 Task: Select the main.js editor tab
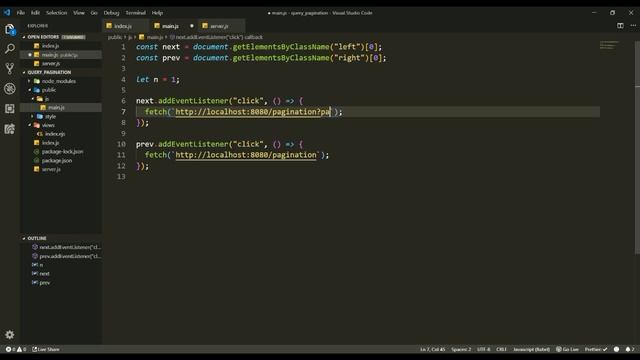[x=174, y=26]
